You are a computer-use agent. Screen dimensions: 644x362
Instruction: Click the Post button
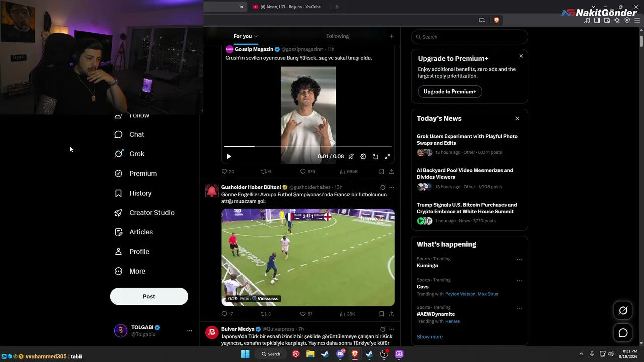(x=149, y=297)
